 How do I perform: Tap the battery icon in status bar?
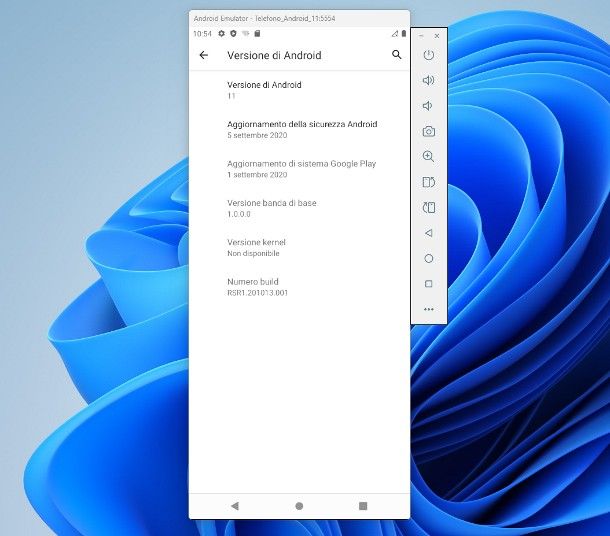click(404, 34)
